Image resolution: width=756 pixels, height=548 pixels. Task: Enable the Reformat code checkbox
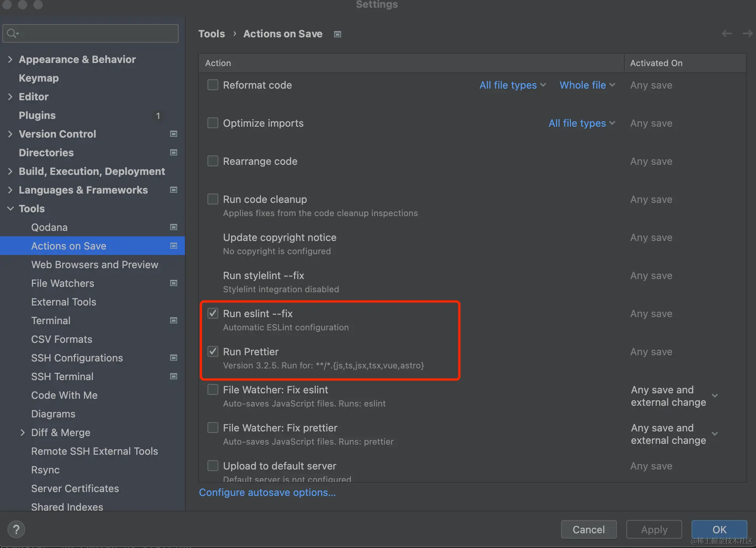[213, 85]
